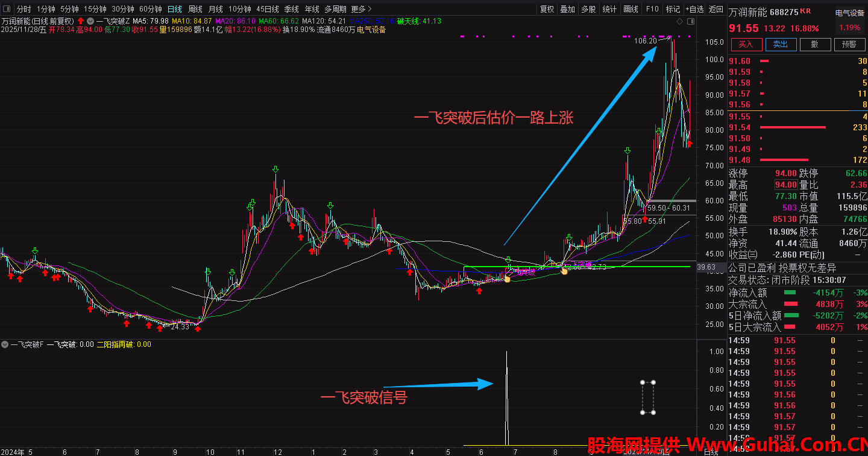This screenshot has width=868, height=456.
Task: Open the 更多 periods expander
Action: tap(360, 9)
